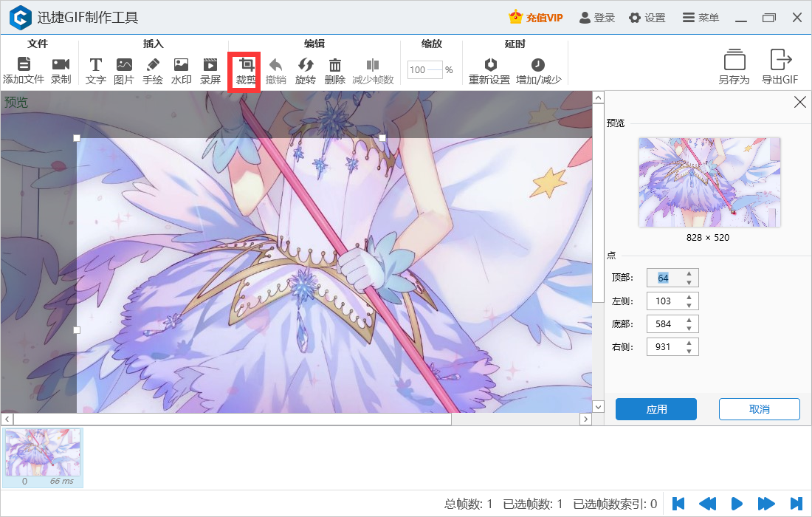
Task: Click the canvas scroll right arrow
Action: point(585,419)
